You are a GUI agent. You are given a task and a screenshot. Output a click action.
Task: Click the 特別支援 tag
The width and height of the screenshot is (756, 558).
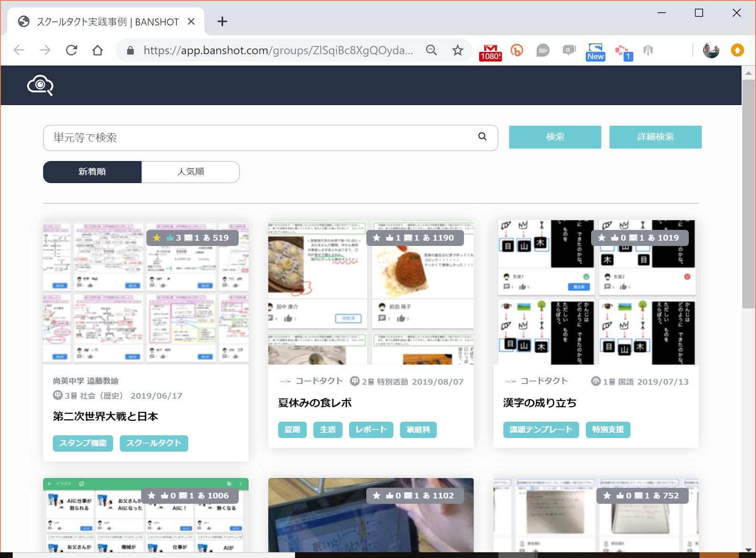[608, 430]
